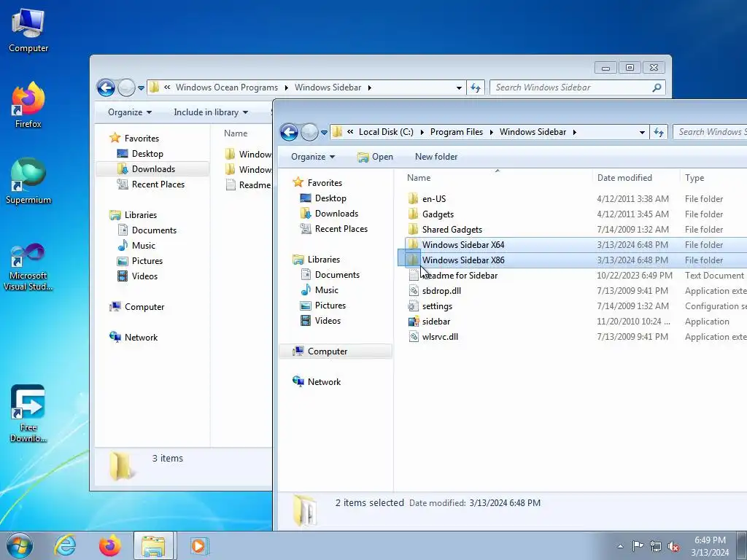
Task: Go forward in the front Explorer window
Action: click(309, 132)
